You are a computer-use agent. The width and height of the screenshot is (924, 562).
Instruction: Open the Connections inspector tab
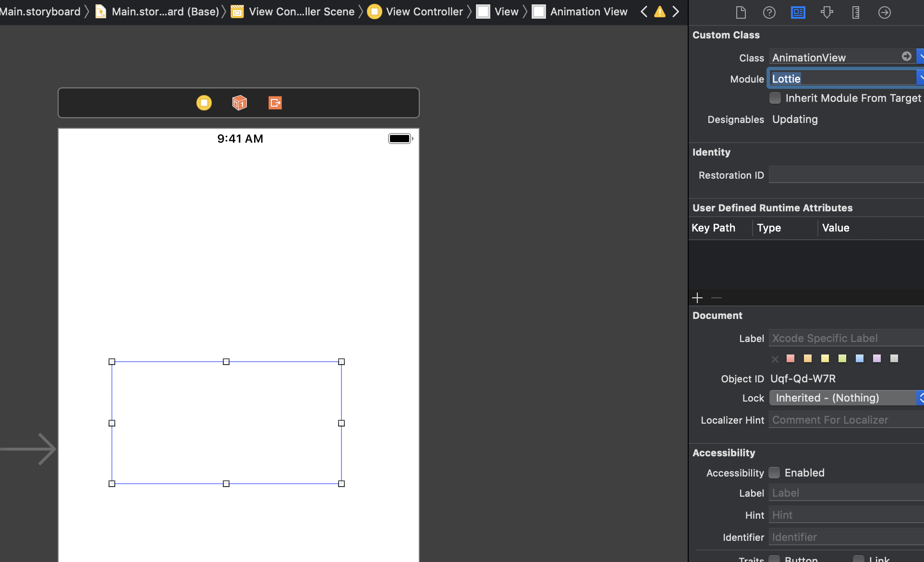885,12
